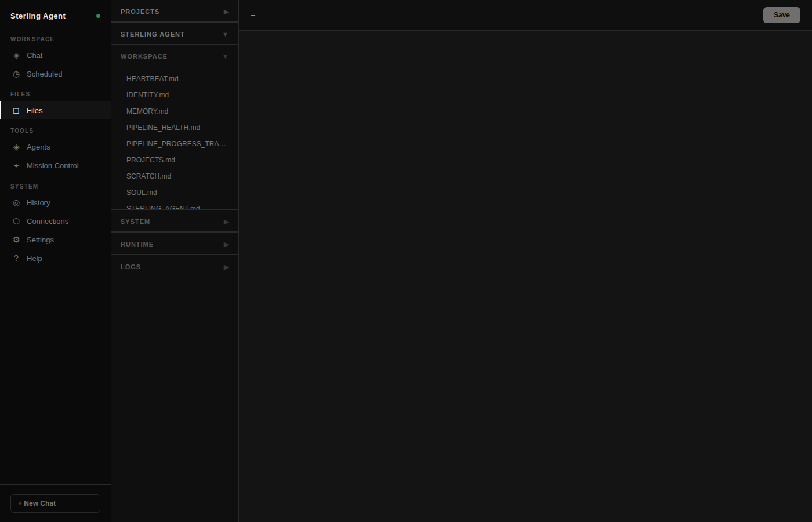Select Files in the sidebar

click(x=55, y=111)
